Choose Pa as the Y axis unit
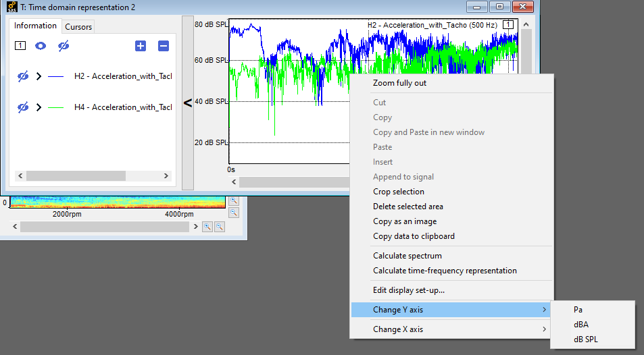 point(578,310)
